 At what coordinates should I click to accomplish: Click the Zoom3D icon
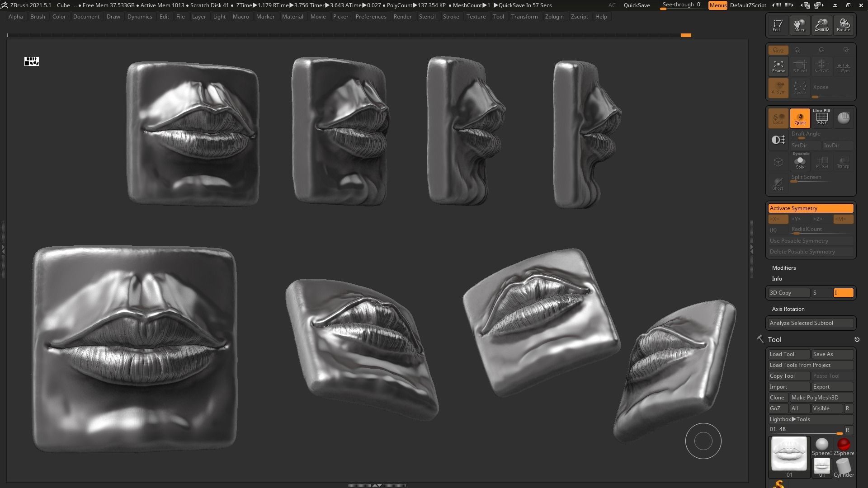821,25
